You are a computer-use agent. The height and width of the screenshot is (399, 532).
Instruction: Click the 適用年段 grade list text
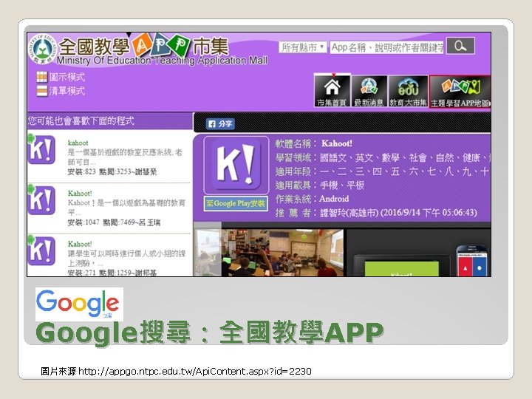click(383, 171)
